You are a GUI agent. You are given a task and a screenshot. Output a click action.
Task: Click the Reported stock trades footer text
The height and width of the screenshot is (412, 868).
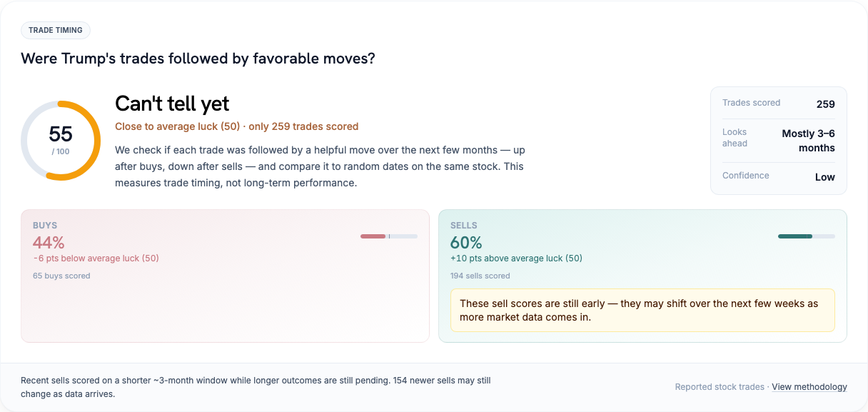click(x=720, y=387)
